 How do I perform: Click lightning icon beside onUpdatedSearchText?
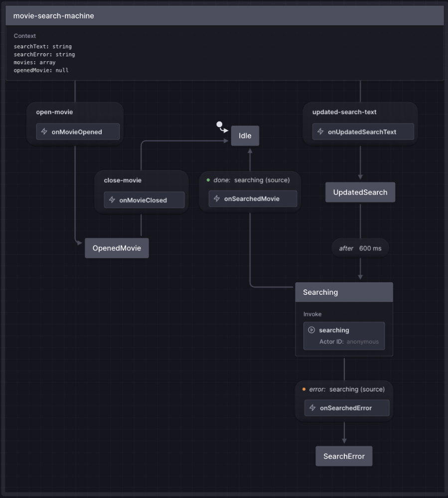(x=320, y=132)
